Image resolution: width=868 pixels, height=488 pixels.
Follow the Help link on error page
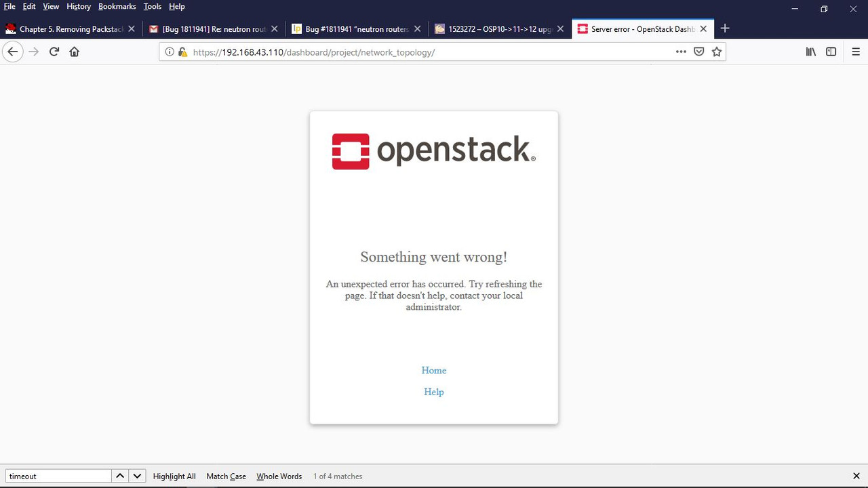[434, 392]
